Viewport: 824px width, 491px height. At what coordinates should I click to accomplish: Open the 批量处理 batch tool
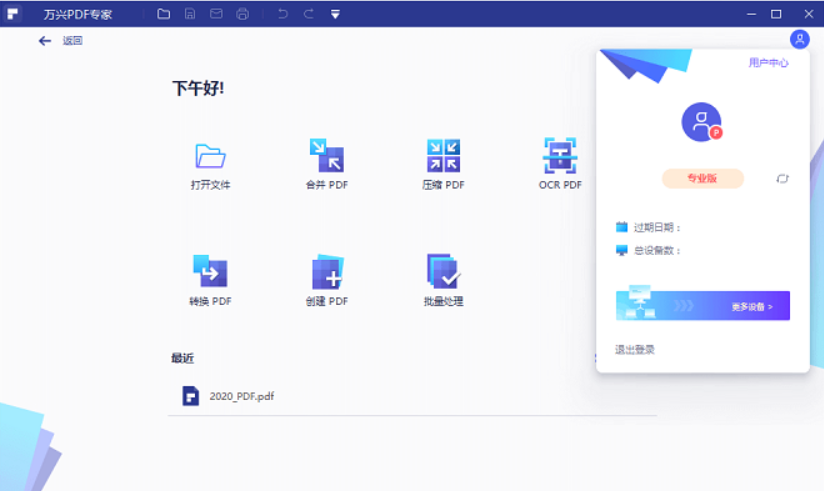pos(443,271)
